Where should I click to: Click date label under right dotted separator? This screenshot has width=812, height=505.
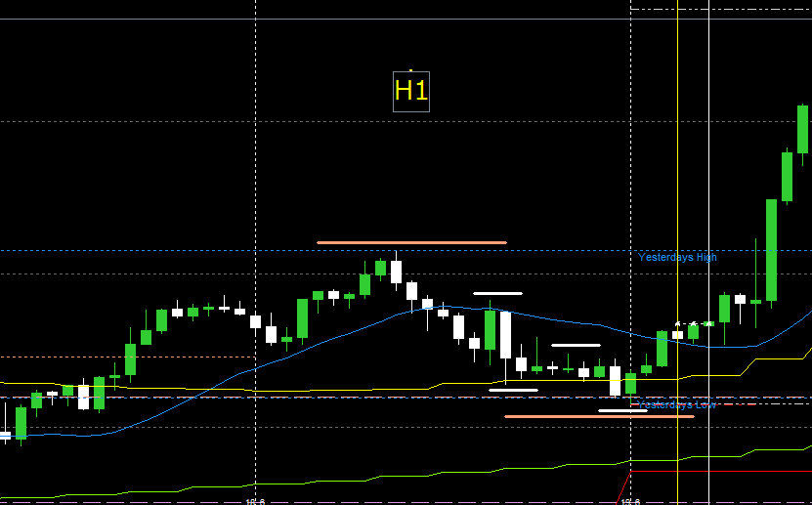(x=630, y=501)
